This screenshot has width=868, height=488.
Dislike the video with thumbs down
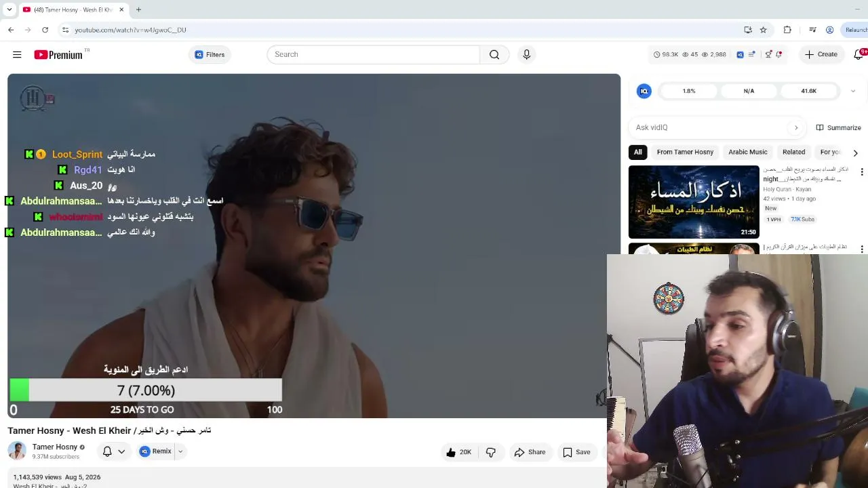(491, 452)
